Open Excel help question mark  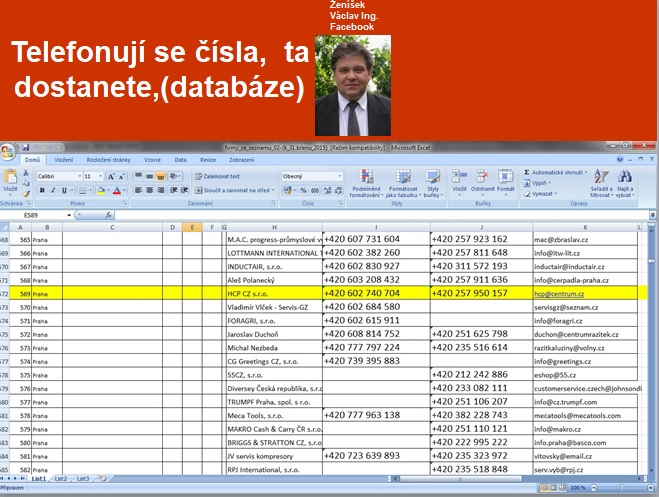[x=619, y=160]
